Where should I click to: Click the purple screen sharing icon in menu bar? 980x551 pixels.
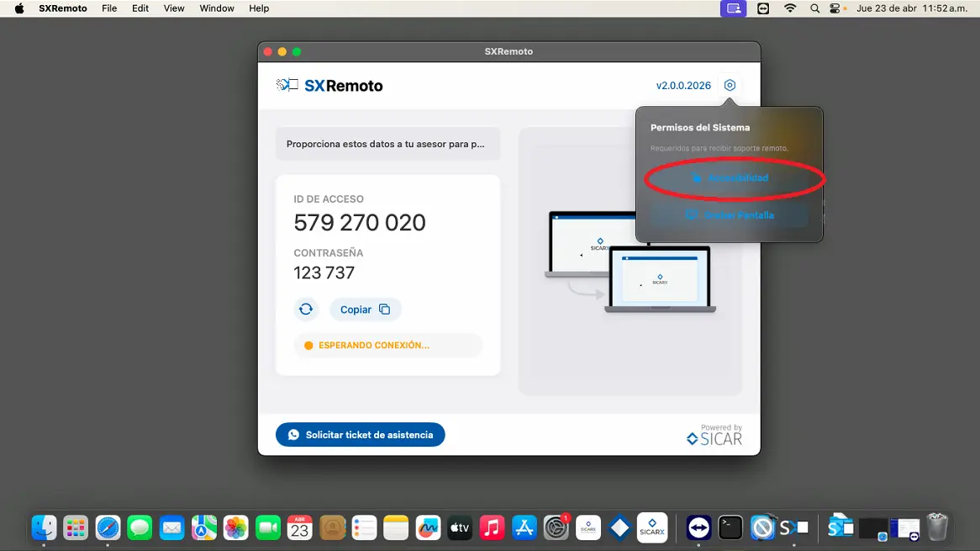point(733,8)
